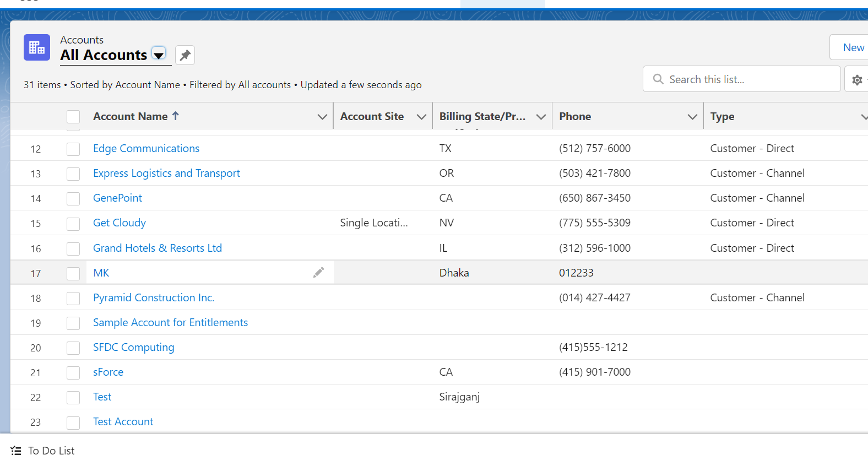Open Express Logistics and Transport account
The image size is (868, 455).
click(x=166, y=173)
